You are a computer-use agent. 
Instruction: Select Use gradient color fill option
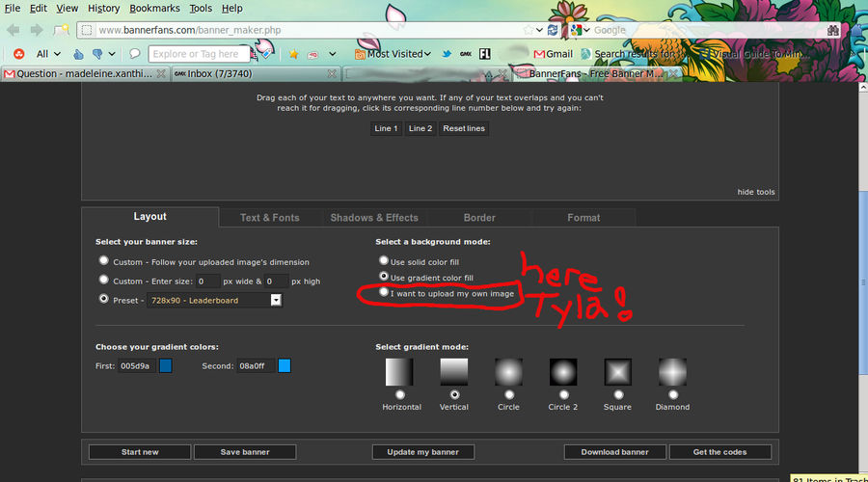(x=384, y=276)
